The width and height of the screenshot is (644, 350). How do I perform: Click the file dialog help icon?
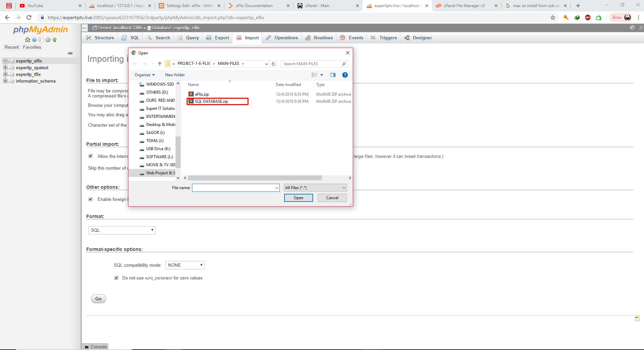(345, 75)
